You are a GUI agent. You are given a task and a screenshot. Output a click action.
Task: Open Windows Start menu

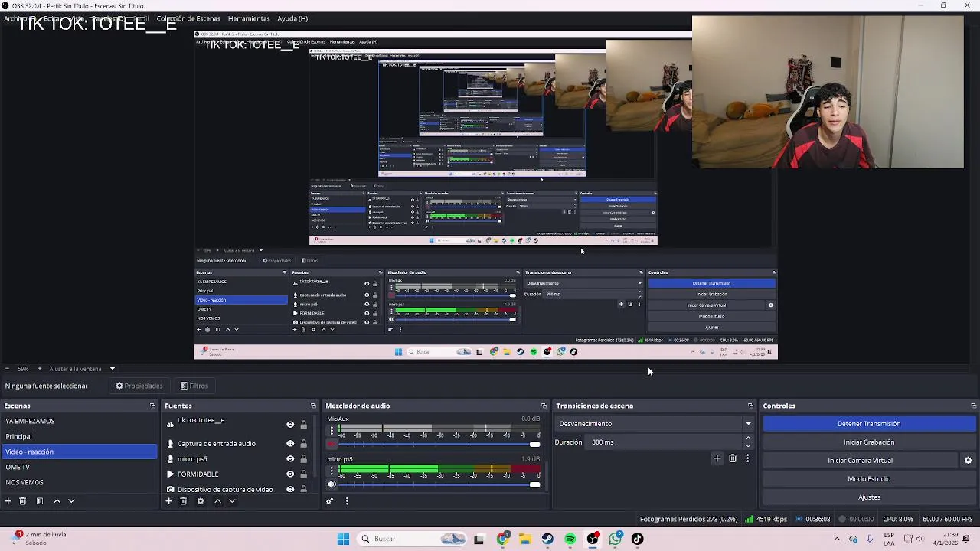pos(344,539)
